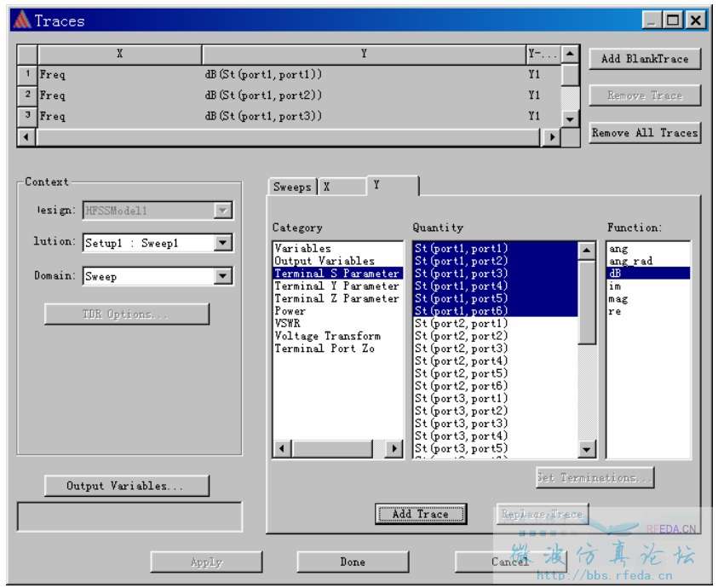Screen dimensions: 718x588
Task: Click Quantity list scroll-down arrow
Action: [x=587, y=449]
